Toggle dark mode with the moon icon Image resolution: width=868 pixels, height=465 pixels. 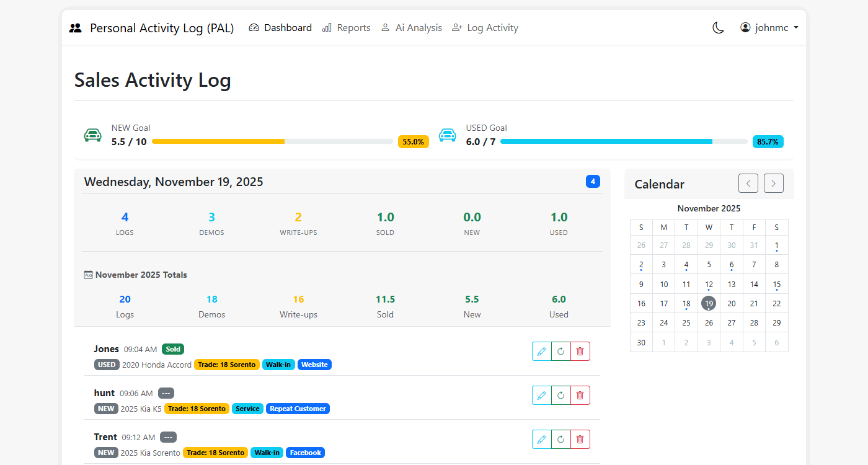[x=717, y=27]
